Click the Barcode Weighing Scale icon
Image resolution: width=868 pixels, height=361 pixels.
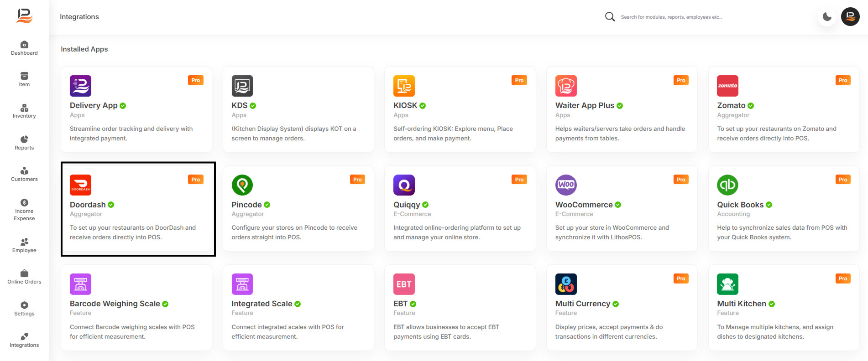pyautogui.click(x=80, y=284)
